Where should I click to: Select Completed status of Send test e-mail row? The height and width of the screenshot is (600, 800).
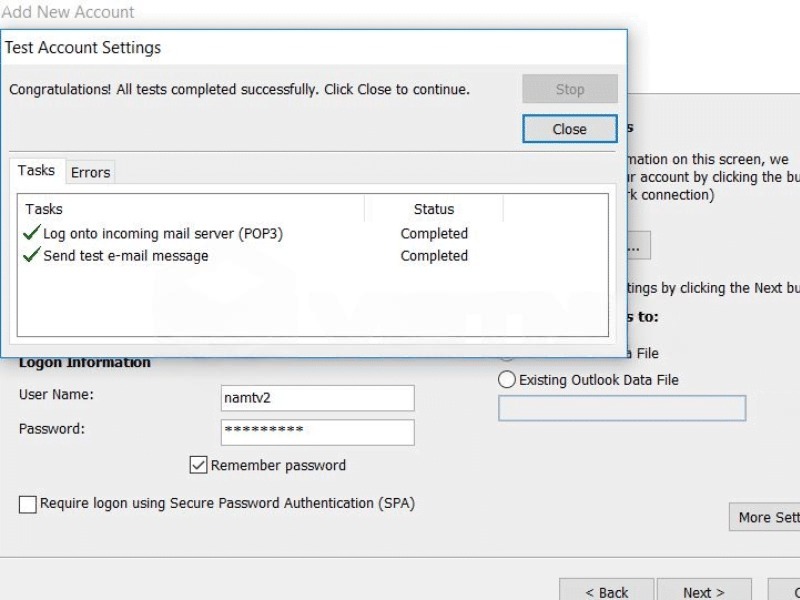[434, 256]
